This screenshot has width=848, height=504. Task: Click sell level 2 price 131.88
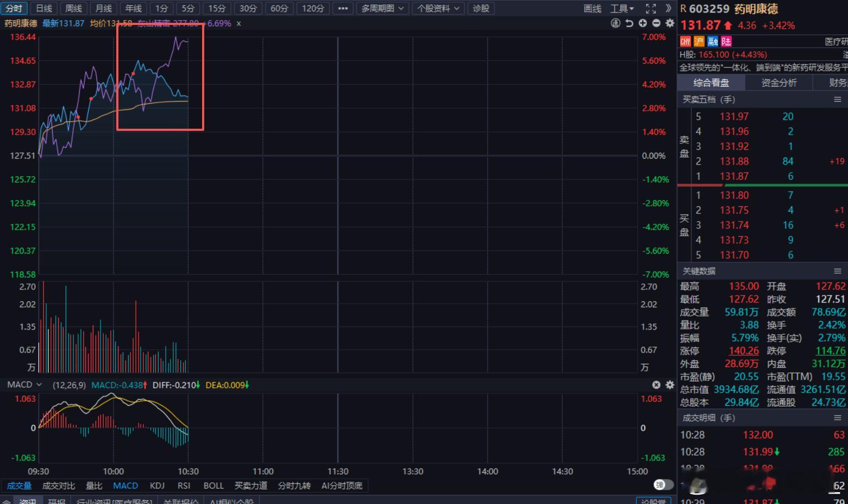click(x=734, y=161)
